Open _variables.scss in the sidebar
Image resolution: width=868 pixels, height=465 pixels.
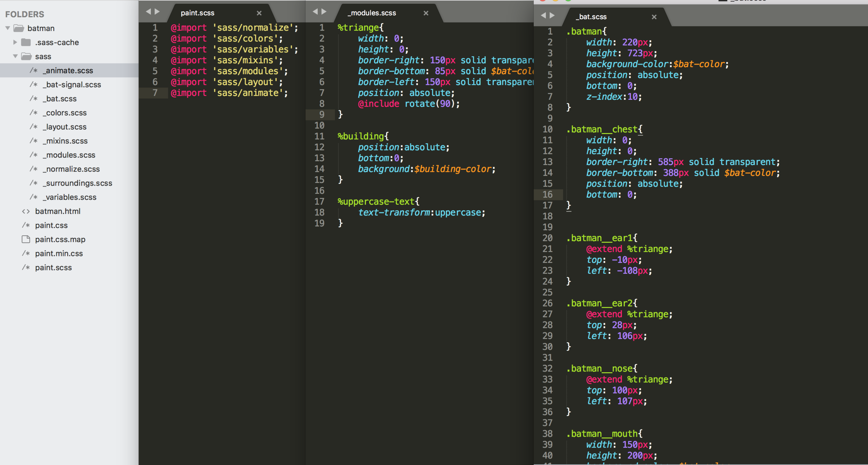pyautogui.click(x=71, y=197)
